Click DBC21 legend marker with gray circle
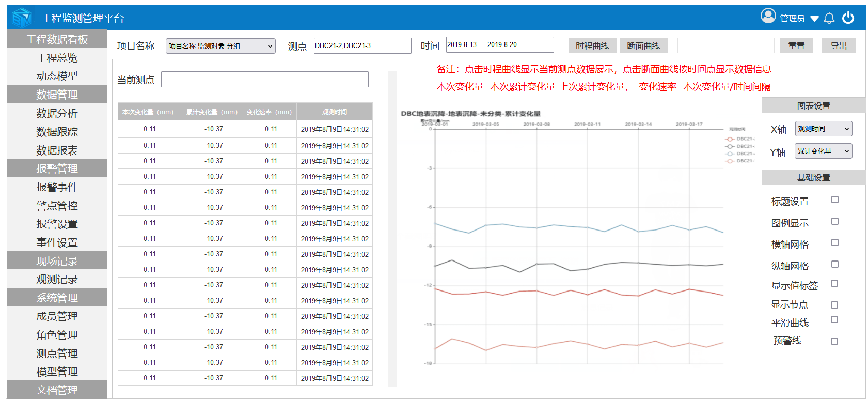868x414 pixels. pyautogui.click(x=730, y=146)
